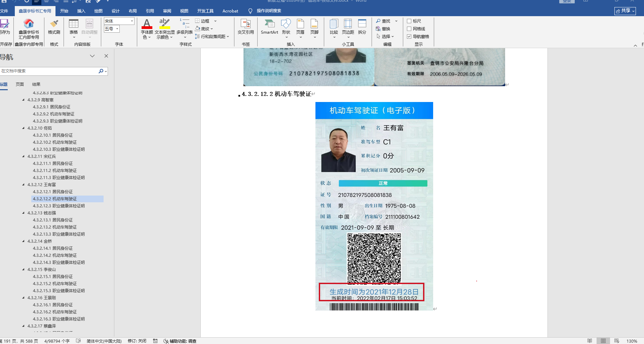The image size is (644, 344).
Task: Insert a table using 表格 button
Action: [73, 28]
